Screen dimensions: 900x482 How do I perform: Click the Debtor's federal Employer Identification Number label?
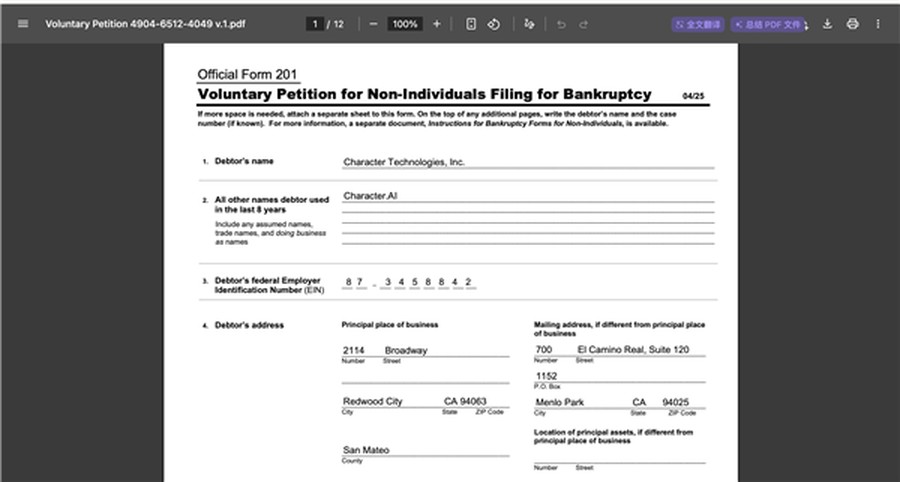[269, 285]
